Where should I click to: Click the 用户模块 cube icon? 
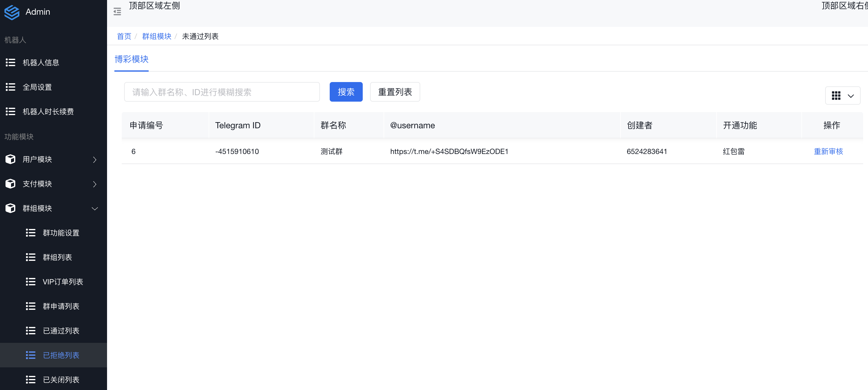[10, 159]
